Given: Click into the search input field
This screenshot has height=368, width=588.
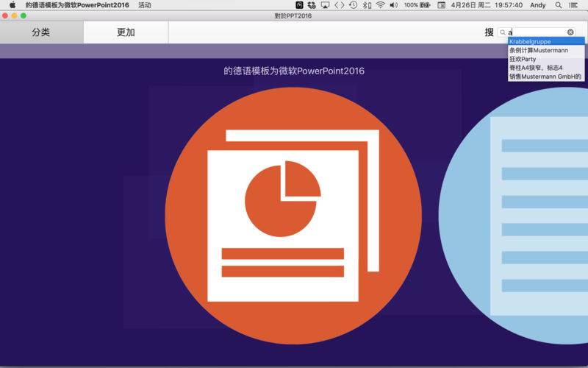Looking at the screenshot, I should tap(538, 32).
